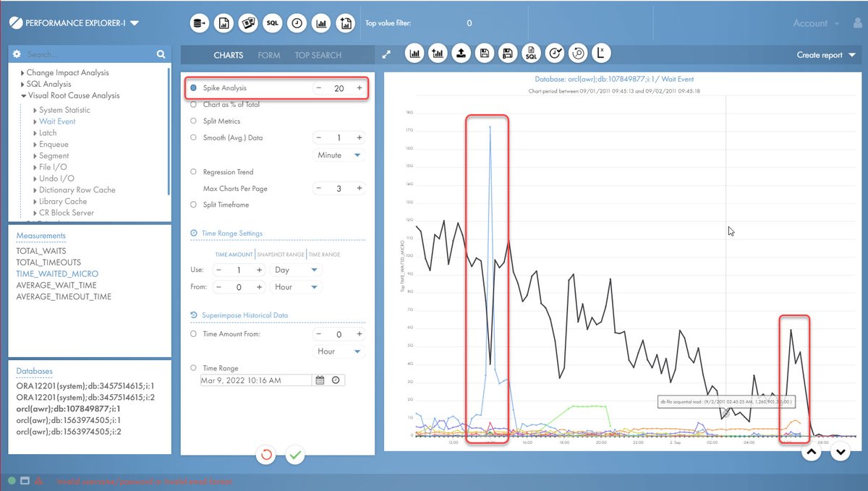Expand the SQL Analysis tree node
The width and height of the screenshot is (868, 491).
click(x=23, y=85)
